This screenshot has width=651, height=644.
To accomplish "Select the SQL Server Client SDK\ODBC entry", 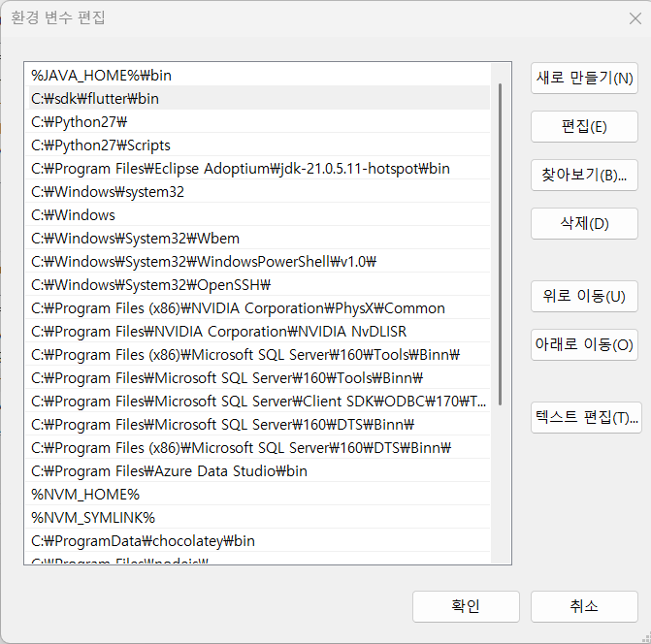I will [x=258, y=401].
